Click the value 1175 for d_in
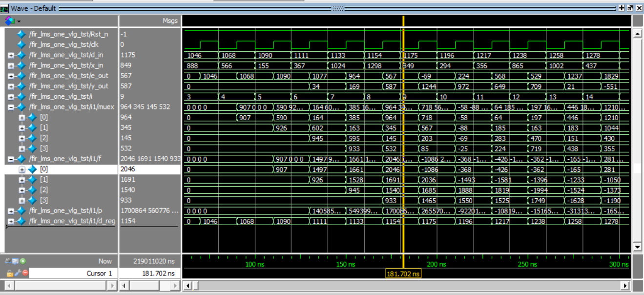The image size is (644, 295). [x=127, y=55]
